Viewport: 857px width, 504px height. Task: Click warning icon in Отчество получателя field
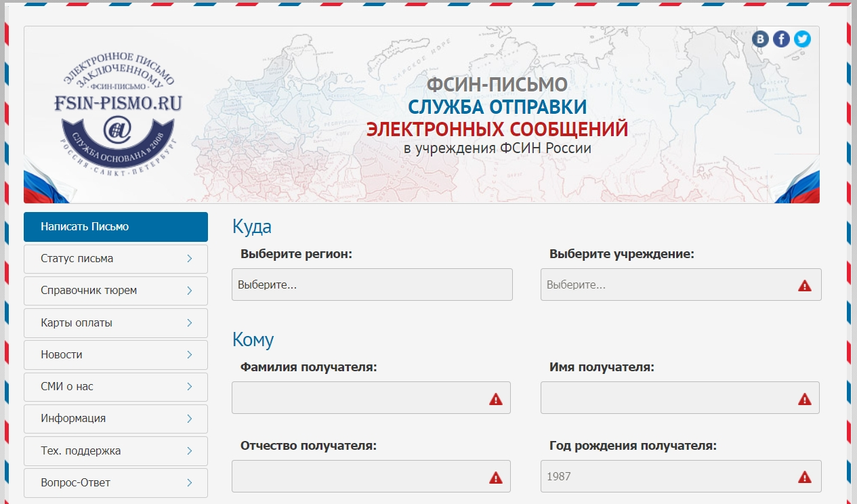[x=496, y=478]
